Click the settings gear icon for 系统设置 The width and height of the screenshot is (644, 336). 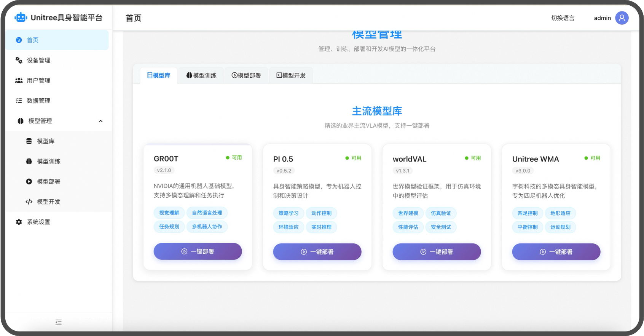click(x=19, y=222)
